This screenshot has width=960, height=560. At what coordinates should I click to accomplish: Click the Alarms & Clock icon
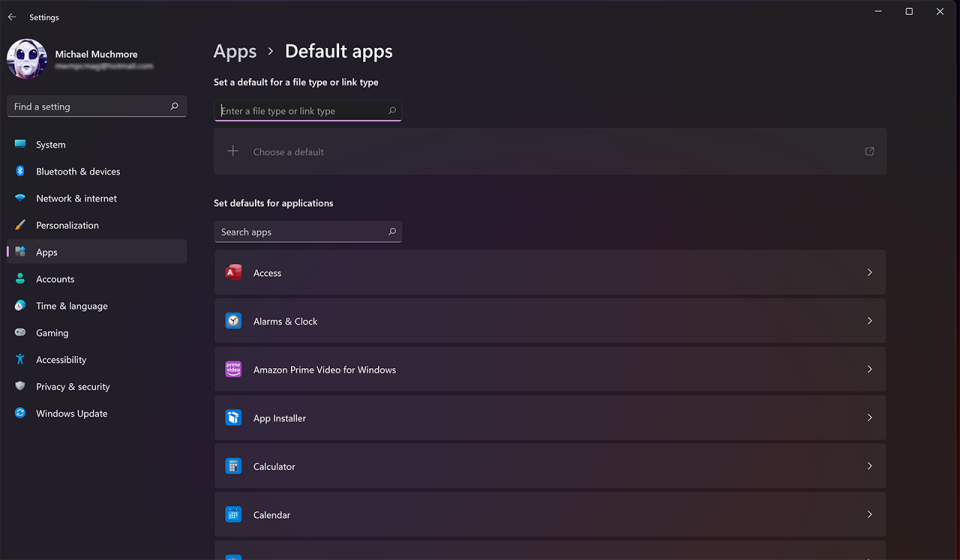click(x=233, y=321)
